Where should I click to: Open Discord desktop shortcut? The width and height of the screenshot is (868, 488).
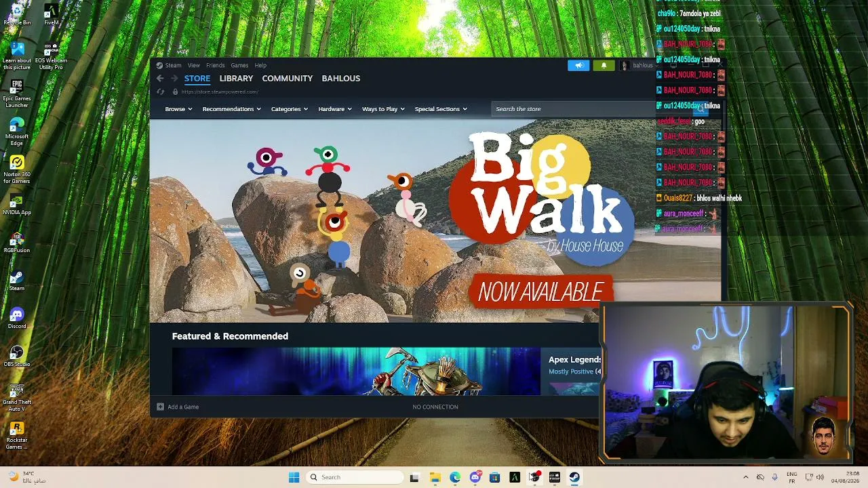pos(17,319)
